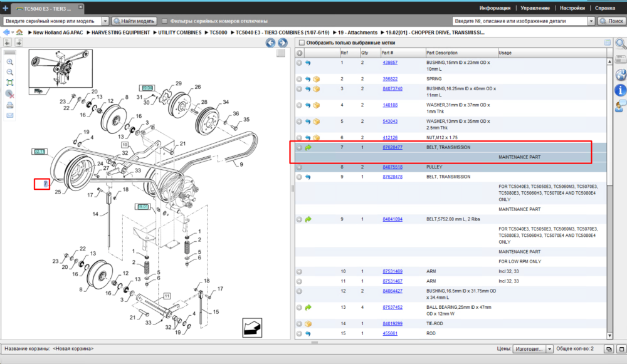Click the serial number input field
This screenshot has height=364, width=627.
coord(53,21)
